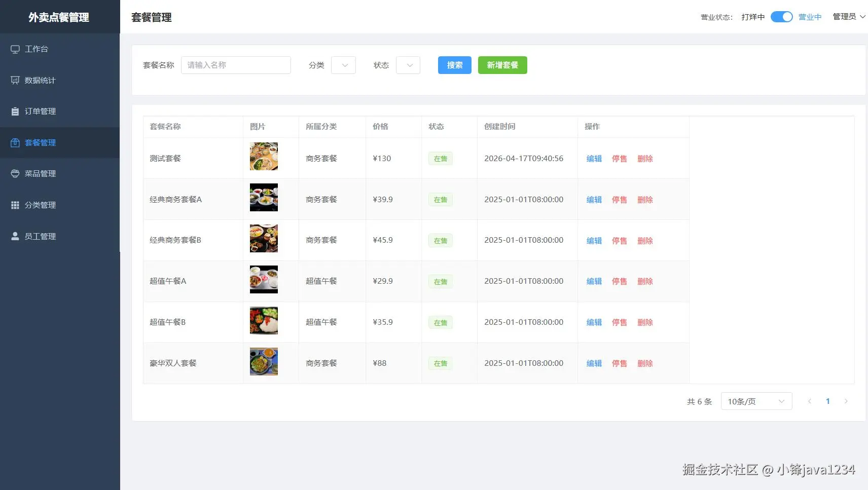Click the green 新增套餐 button
The image size is (868, 490).
tap(502, 65)
